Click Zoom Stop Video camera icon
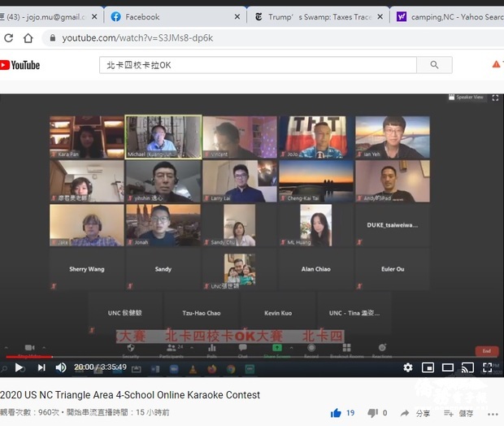Image resolution: width=504 pixels, height=426 pixels. point(29,348)
